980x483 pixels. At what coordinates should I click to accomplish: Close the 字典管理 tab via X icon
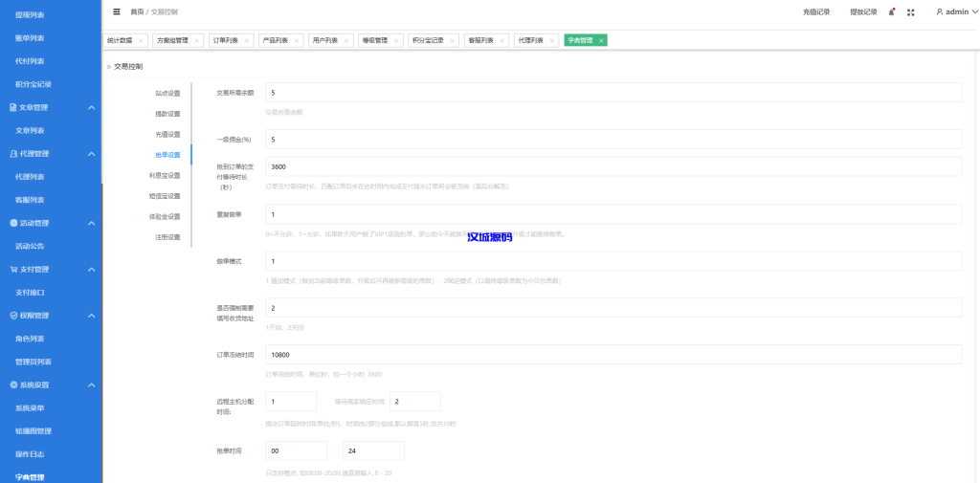(x=601, y=41)
